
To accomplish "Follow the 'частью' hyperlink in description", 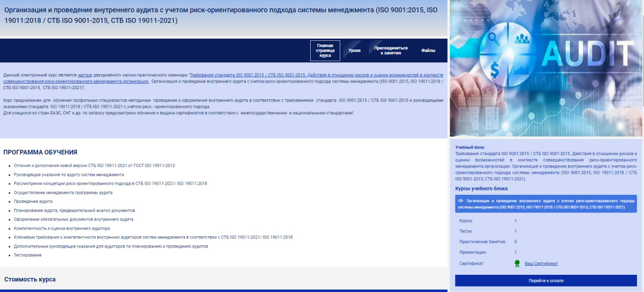I will pyautogui.click(x=85, y=75).
